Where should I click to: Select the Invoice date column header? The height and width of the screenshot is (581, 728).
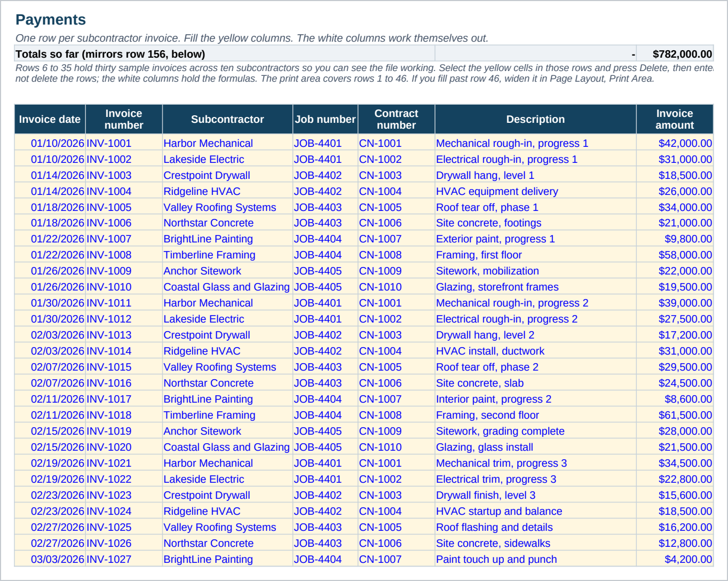(x=50, y=119)
